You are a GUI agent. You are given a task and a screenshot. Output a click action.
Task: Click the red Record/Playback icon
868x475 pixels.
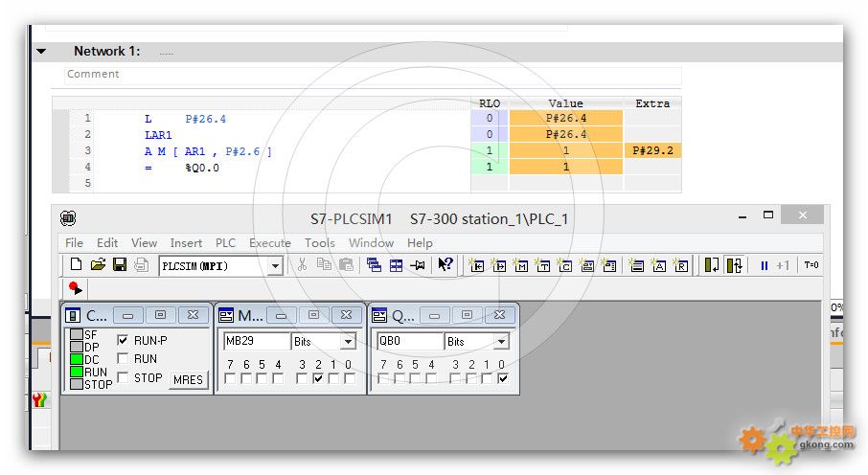pyautogui.click(x=76, y=288)
